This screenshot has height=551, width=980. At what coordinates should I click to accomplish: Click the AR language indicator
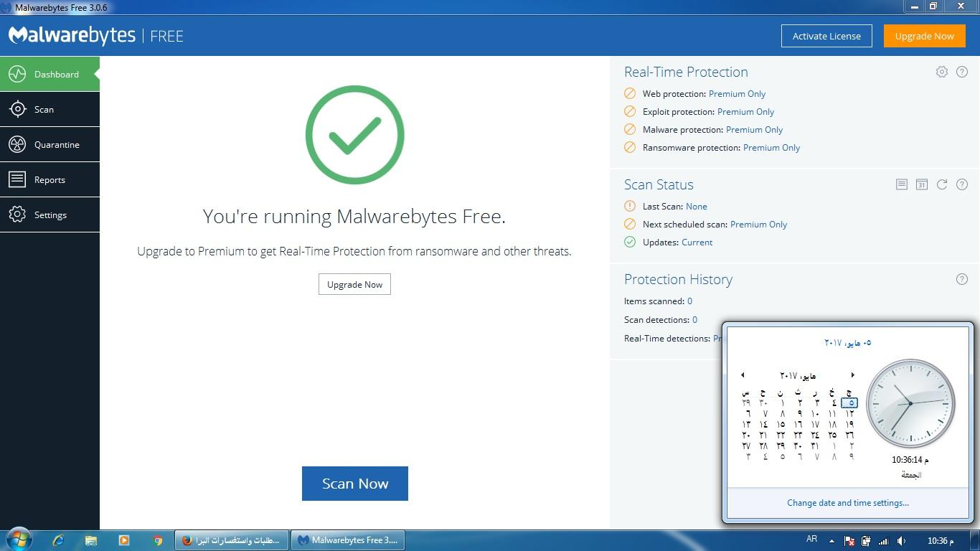tap(811, 540)
